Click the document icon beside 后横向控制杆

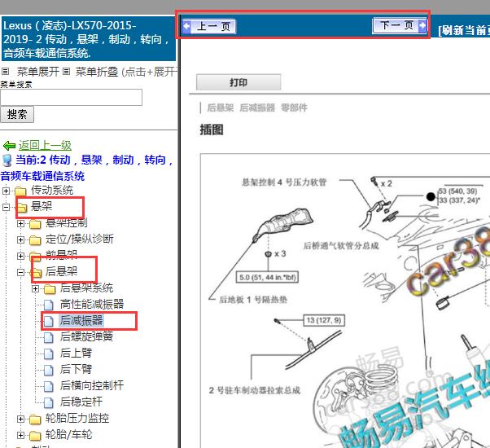(49, 386)
